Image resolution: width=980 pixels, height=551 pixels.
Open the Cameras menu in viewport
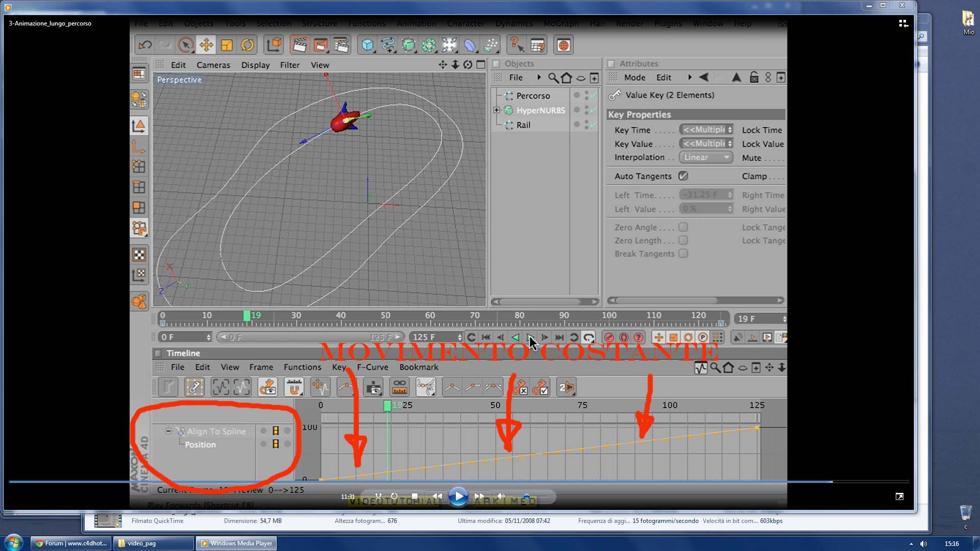coord(213,65)
